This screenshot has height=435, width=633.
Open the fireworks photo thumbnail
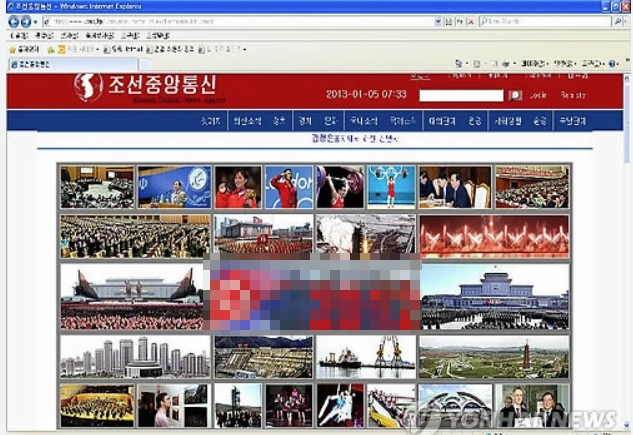pyautogui.click(x=494, y=237)
